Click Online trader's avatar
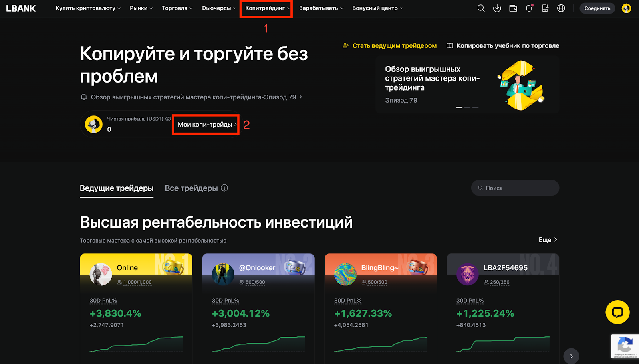639x364 pixels. click(x=101, y=274)
